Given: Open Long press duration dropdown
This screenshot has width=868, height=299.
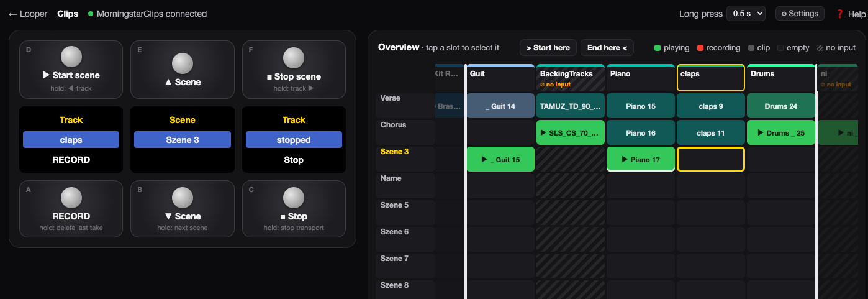Looking at the screenshot, I should 746,13.
